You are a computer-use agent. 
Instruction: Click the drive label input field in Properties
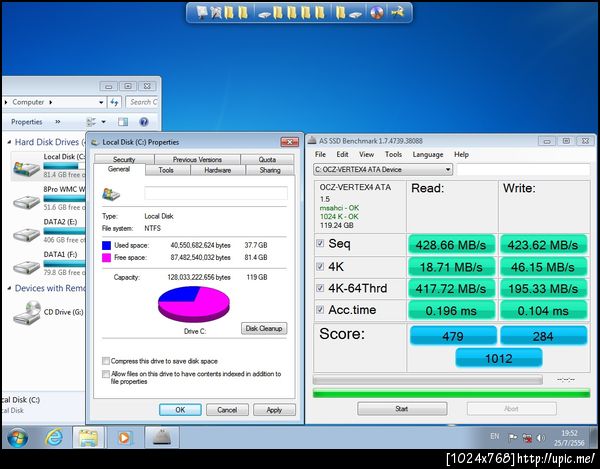215,194
